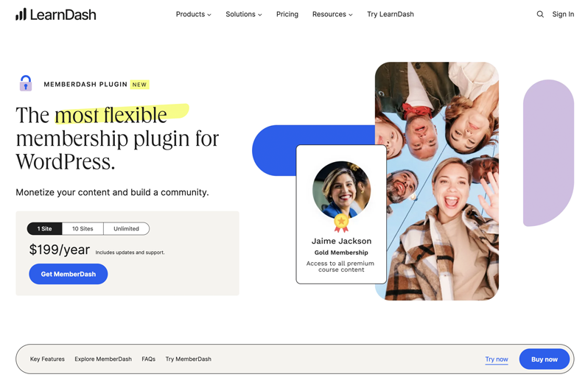Click the Buy now button
The width and height of the screenshot is (588, 380).
pos(544,359)
